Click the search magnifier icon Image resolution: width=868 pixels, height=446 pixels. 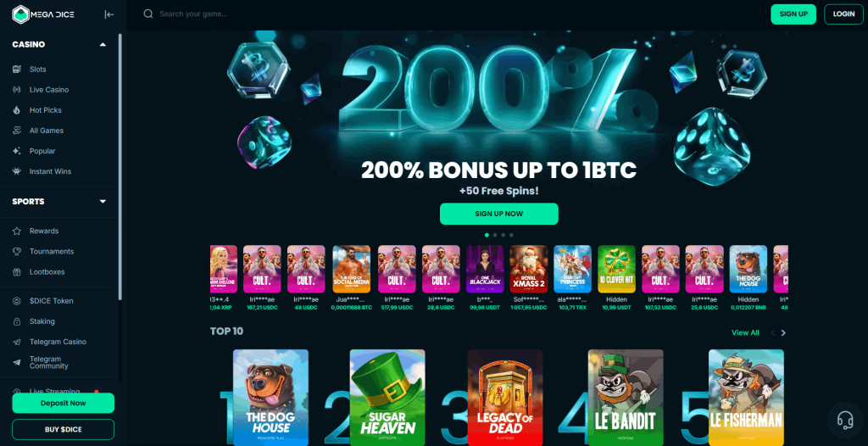point(147,14)
